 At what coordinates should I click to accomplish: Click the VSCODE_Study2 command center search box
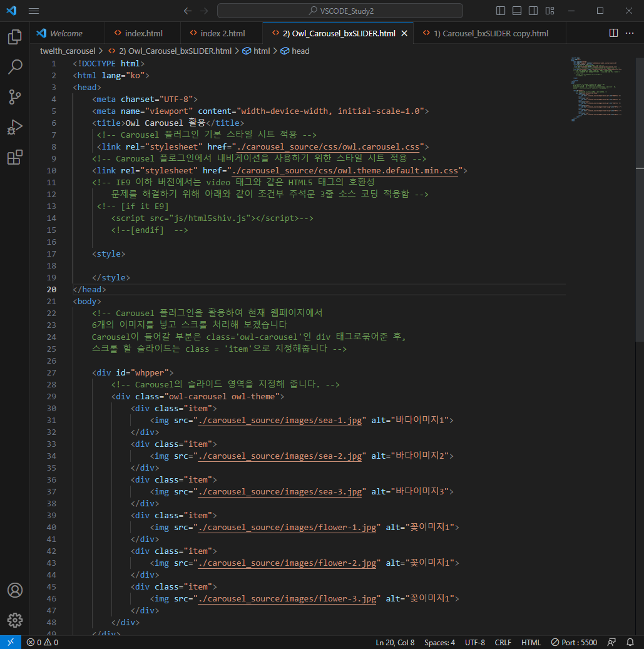[x=340, y=11]
